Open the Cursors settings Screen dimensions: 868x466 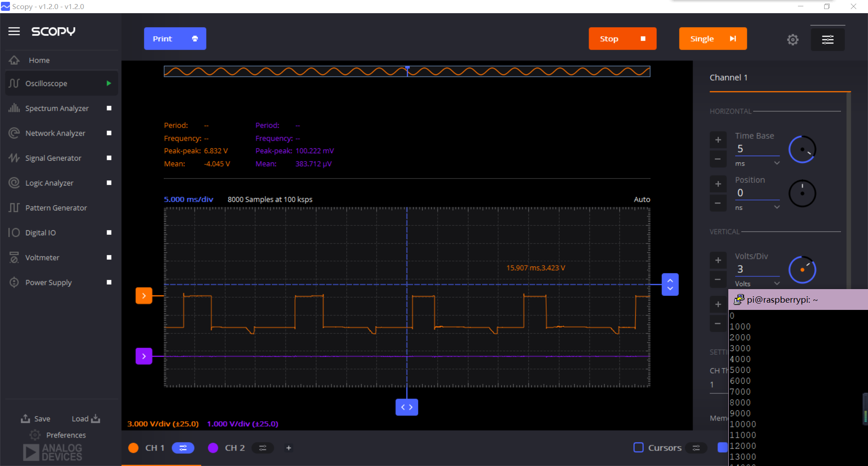point(696,448)
